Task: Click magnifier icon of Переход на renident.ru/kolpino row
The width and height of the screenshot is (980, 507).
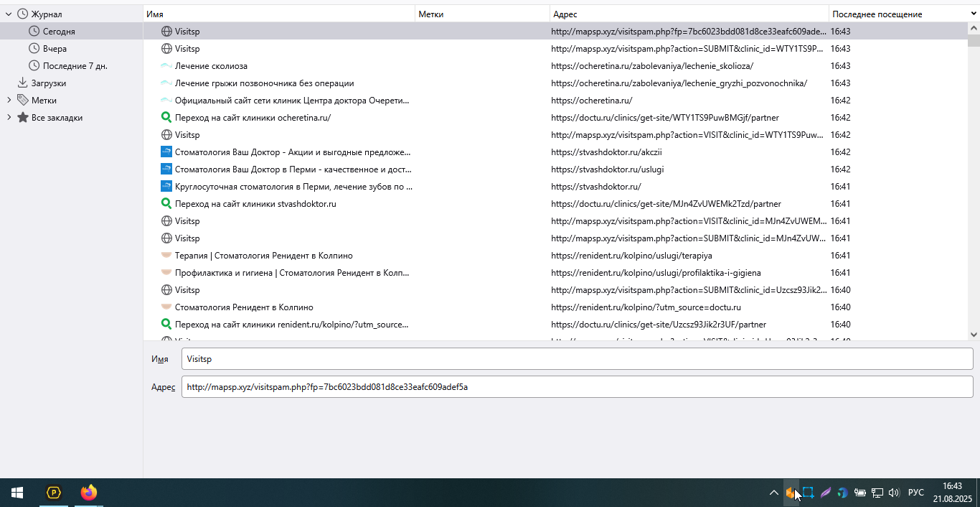Action: [166, 324]
